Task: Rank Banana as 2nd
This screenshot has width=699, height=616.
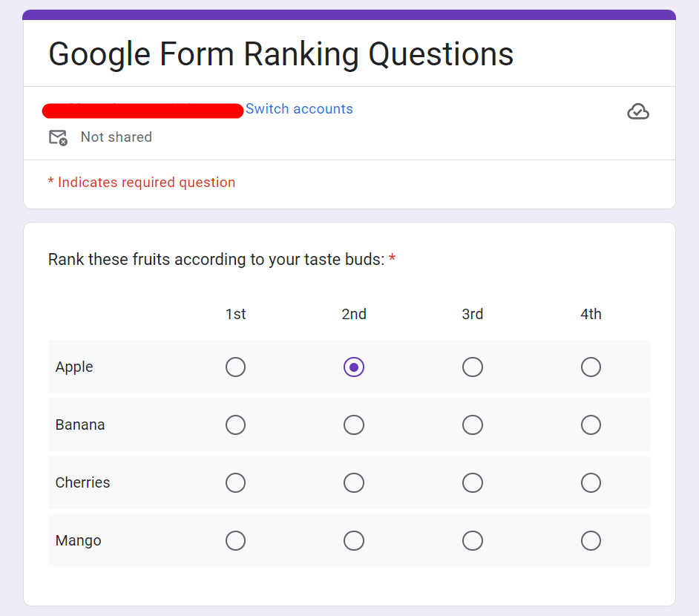Action: point(354,425)
